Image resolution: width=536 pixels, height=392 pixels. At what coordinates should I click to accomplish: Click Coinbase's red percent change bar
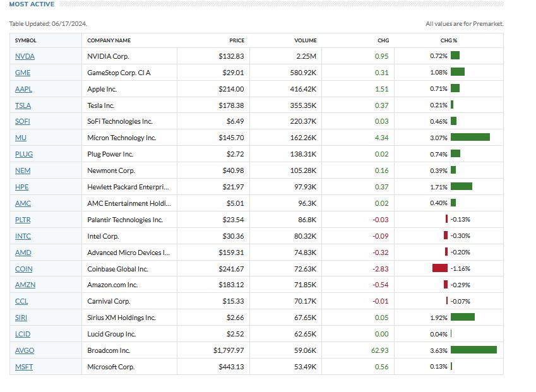click(439, 268)
